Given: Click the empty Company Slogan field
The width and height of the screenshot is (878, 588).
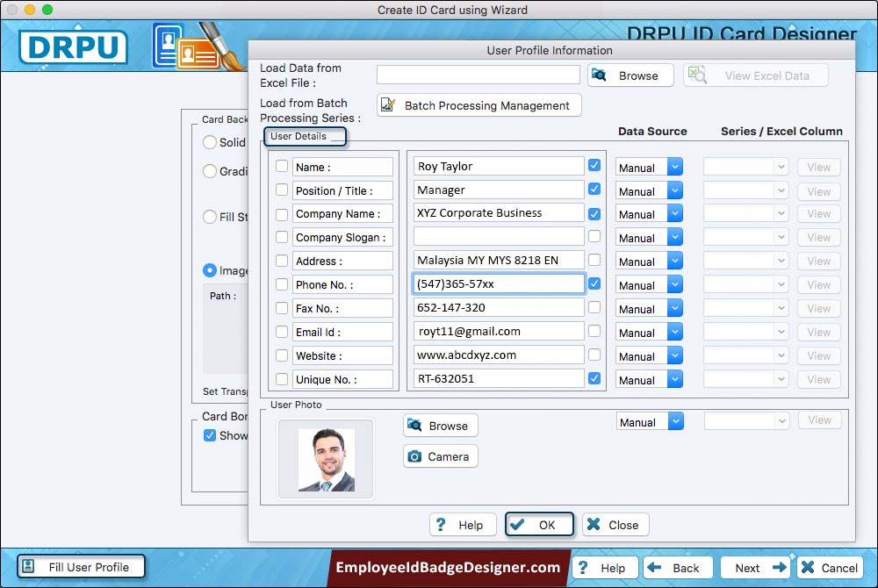Looking at the screenshot, I should [499, 237].
